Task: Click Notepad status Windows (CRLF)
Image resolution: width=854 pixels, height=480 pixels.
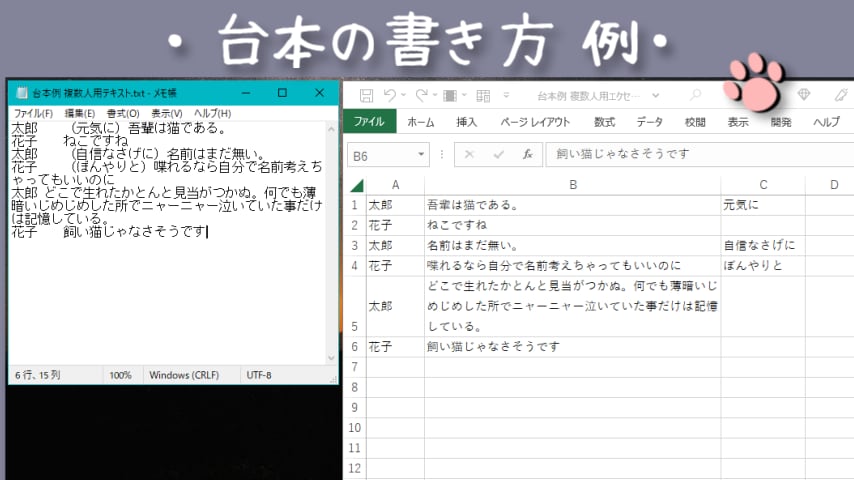Action: coord(184,375)
